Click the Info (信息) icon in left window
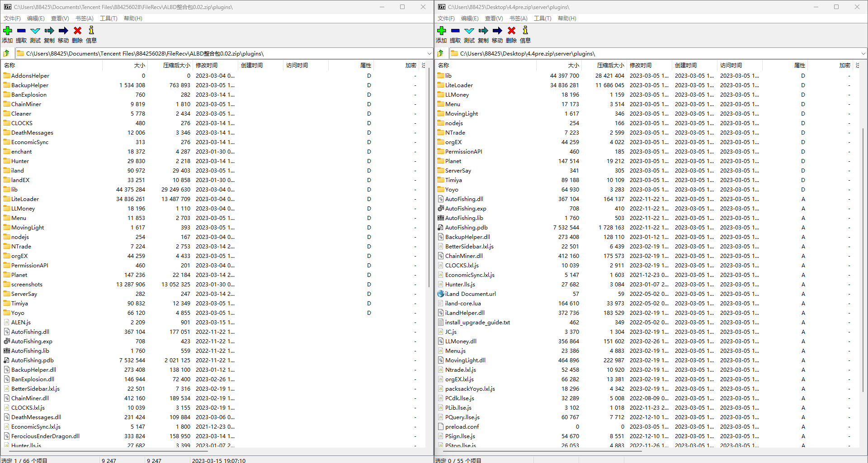868x463 pixels. click(x=91, y=31)
